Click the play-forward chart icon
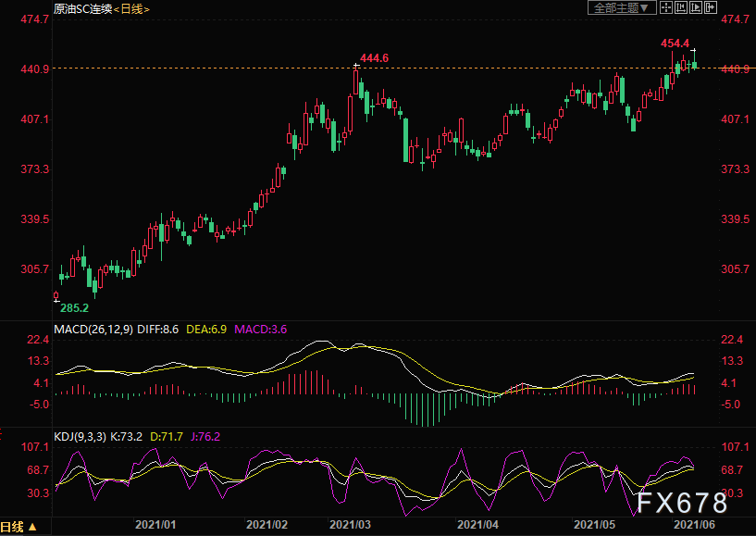The width and height of the screenshot is (756, 536). tap(696, 7)
